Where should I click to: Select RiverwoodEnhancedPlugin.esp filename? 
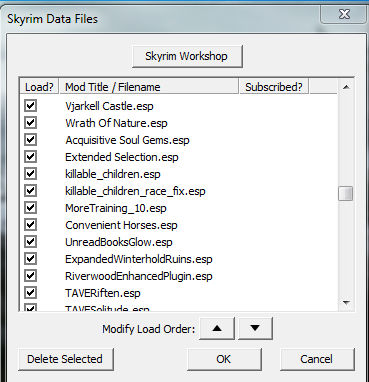tap(139, 276)
